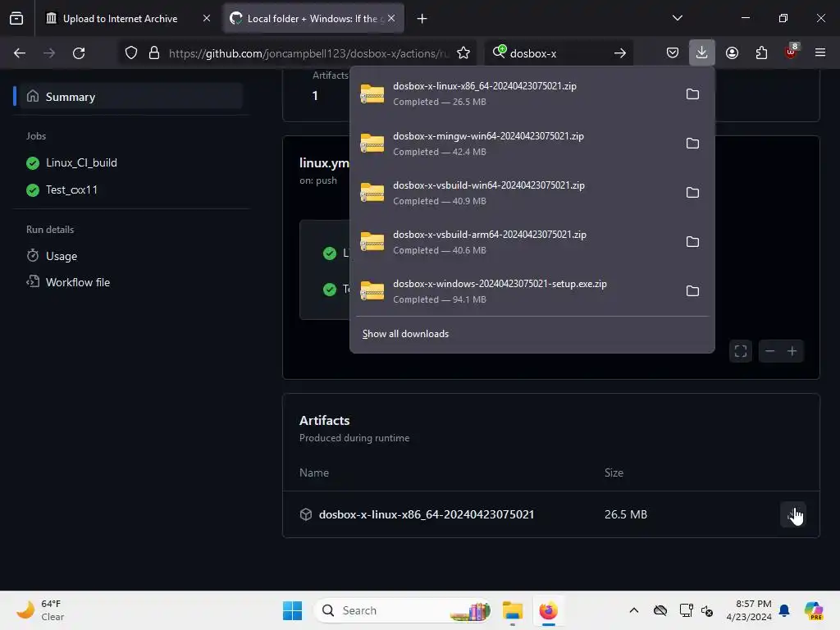Viewport: 840px width, 630px height.
Task: Open the Firefox hamburger menu
Action: (819, 52)
